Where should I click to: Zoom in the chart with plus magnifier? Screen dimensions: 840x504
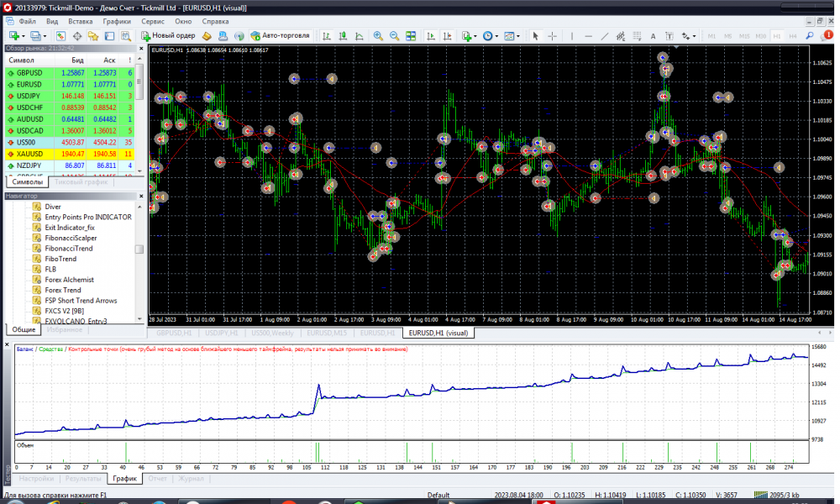378,36
